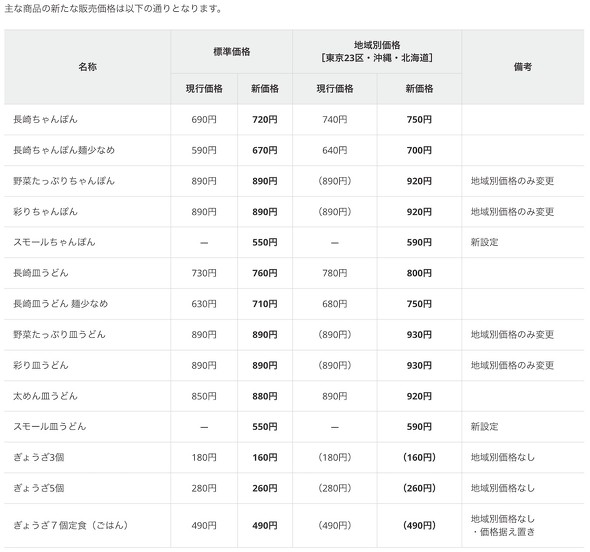Select スモールちゃんぽん item name
The height and width of the screenshot is (552, 590).
tap(54, 242)
